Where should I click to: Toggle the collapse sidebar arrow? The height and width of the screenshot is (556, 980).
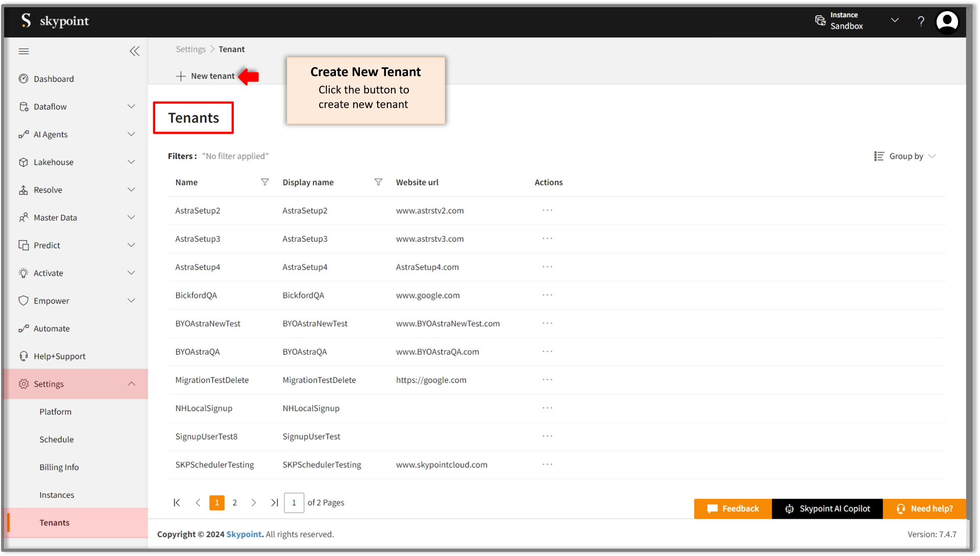click(135, 51)
